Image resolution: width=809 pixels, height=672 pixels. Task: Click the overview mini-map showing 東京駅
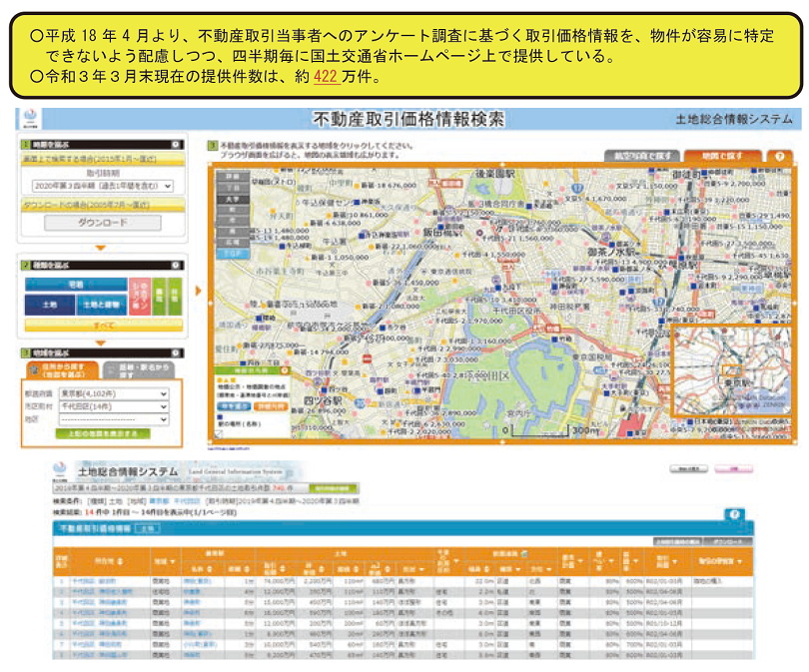pyautogui.click(x=731, y=370)
